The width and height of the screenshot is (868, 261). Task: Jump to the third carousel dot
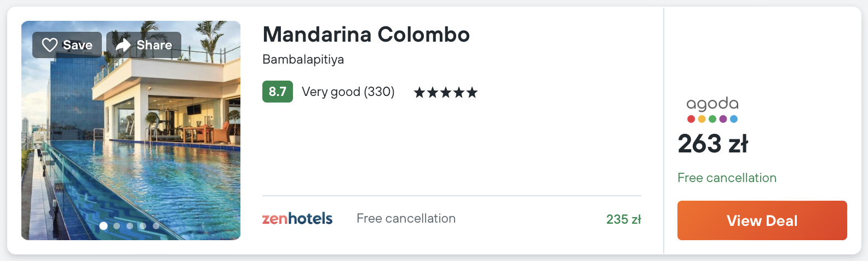point(130,226)
